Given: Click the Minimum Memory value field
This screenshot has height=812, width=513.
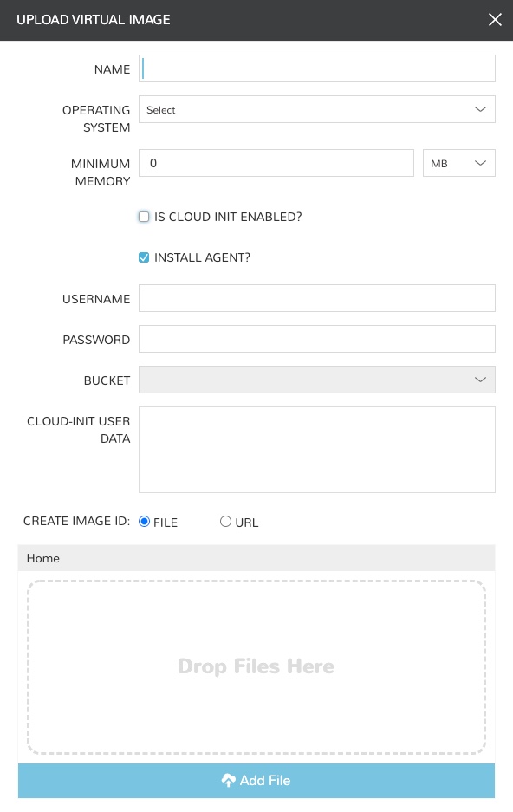Looking at the screenshot, I should [276, 163].
